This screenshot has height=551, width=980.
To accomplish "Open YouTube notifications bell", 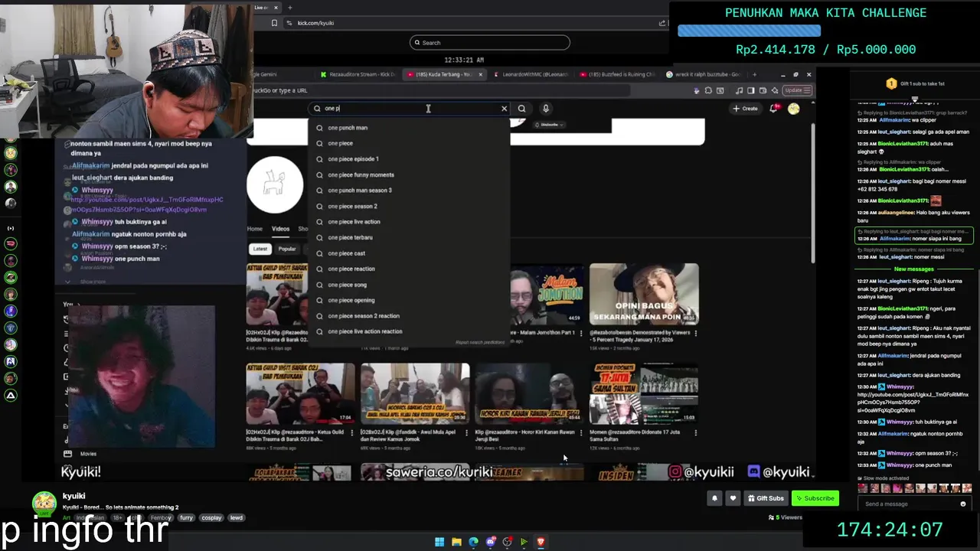I will (x=774, y=109).
